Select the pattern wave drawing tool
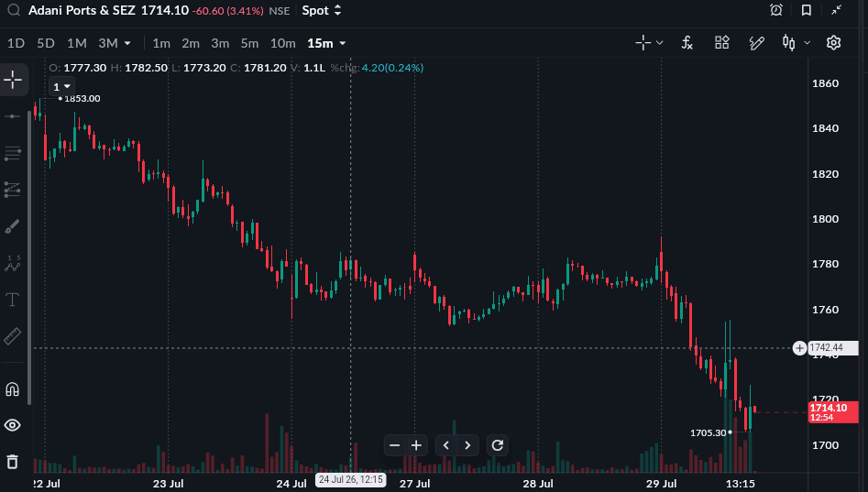The width and height of the screenshot is (868, 492). [x=12, y=263]
